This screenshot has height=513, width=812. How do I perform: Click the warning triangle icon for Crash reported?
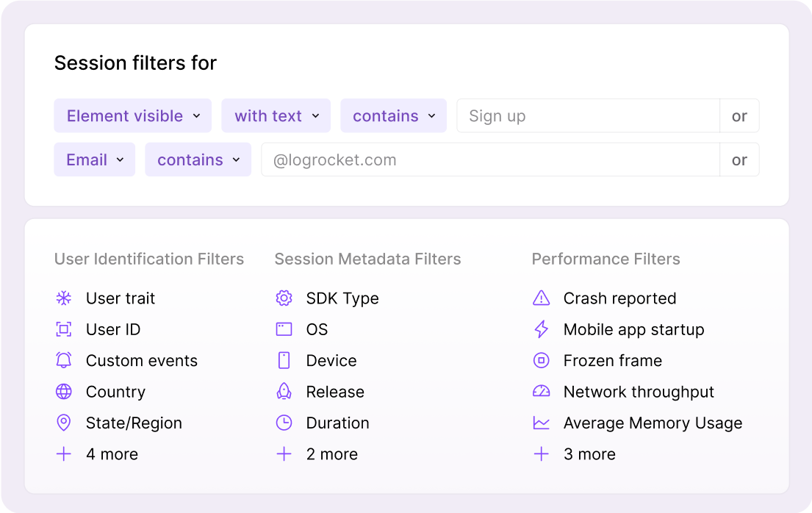tap(541, 298)
